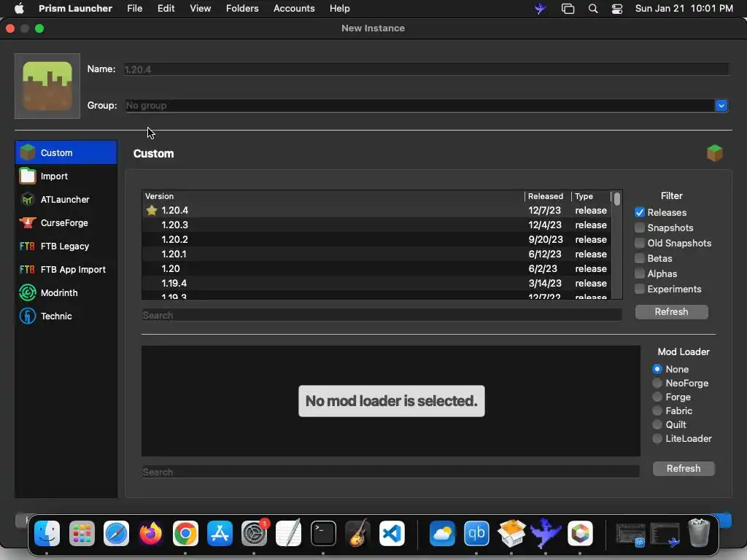
Task: Open the FTB Legacy source
Action: [x=66, y=246]
